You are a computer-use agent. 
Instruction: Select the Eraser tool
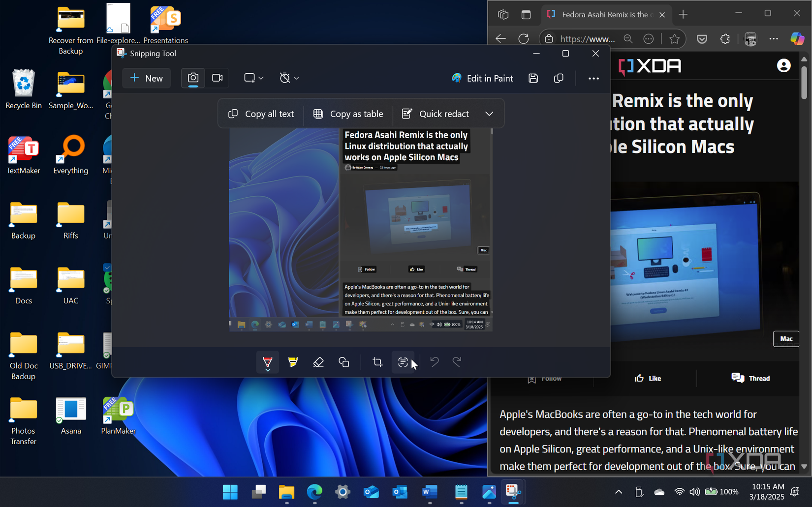pyautogui.click(x=318, y=362)
